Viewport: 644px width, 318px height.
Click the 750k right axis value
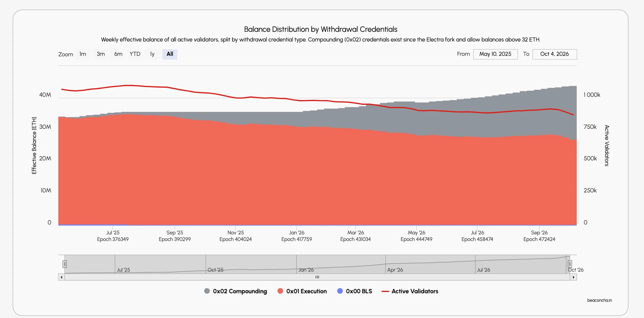590,127
